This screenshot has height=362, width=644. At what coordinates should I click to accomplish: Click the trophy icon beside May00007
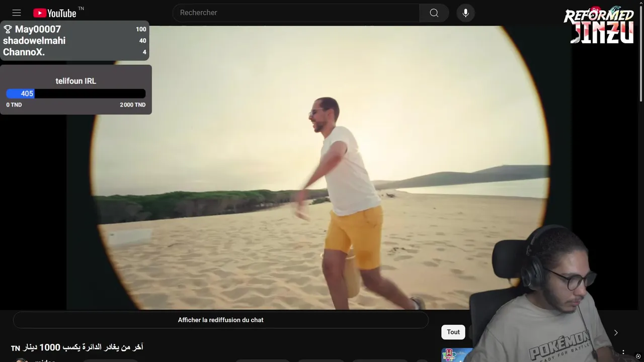point(8,29)
